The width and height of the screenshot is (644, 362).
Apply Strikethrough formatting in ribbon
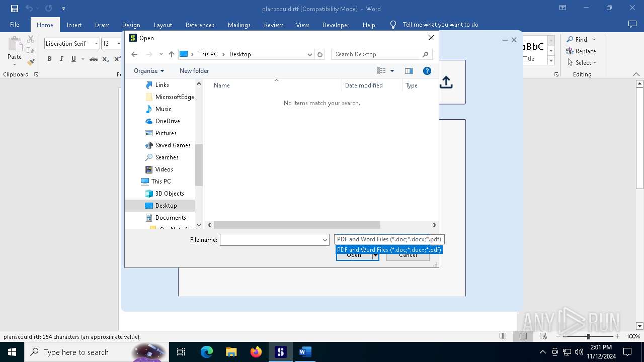pyautogui.click(x=94, y=59)
